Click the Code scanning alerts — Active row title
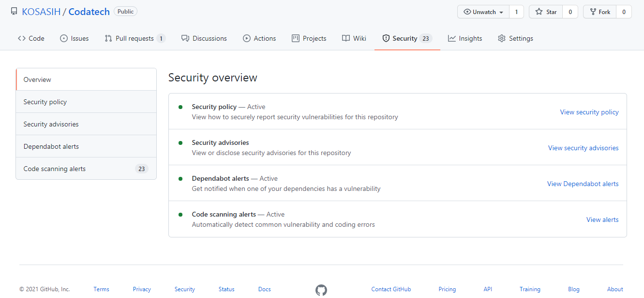 [x=238, y=214]
